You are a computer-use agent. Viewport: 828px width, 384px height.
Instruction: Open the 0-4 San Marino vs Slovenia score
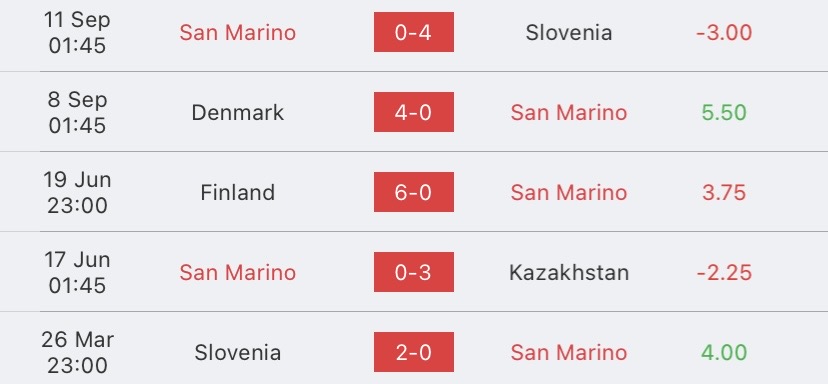point(413,32)
